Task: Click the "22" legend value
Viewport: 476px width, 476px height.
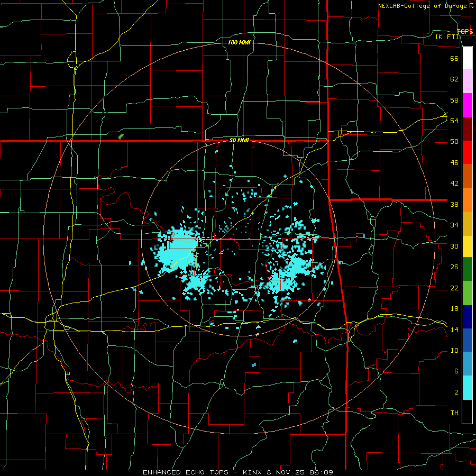Action: (454, 288)
